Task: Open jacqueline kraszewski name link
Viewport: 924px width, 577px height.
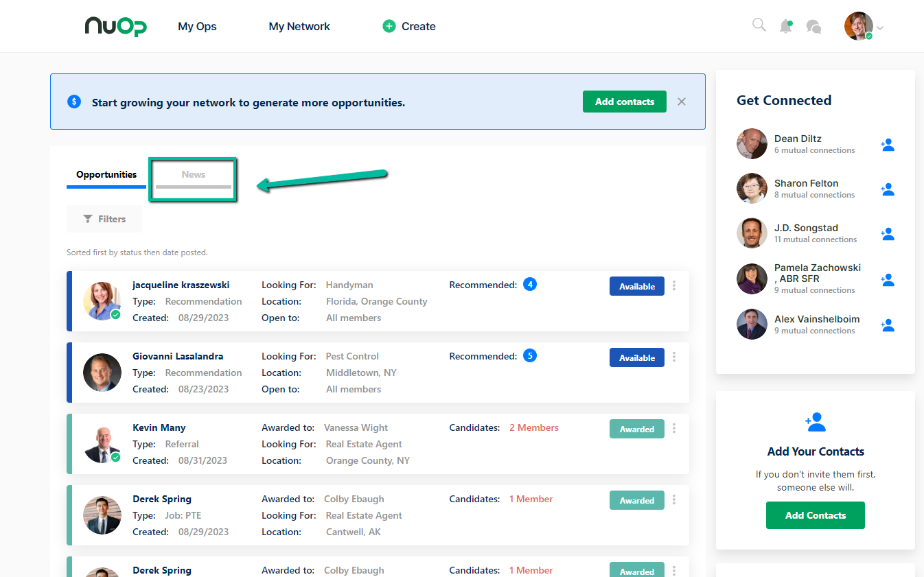Action: (181, 285)
